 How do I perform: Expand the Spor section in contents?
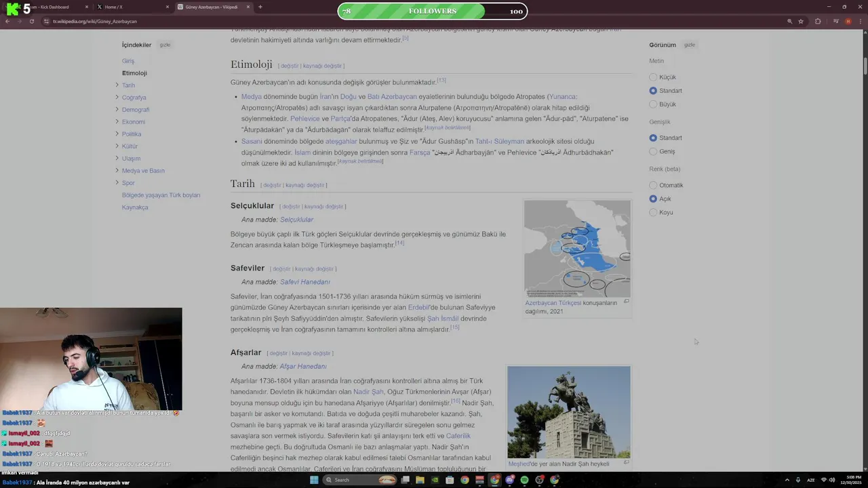[117, 183]
